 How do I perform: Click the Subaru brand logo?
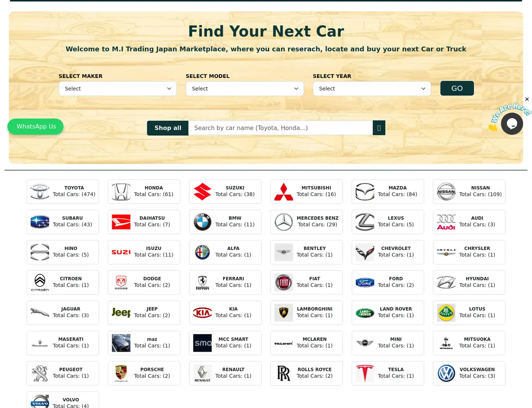pos(40,222)
